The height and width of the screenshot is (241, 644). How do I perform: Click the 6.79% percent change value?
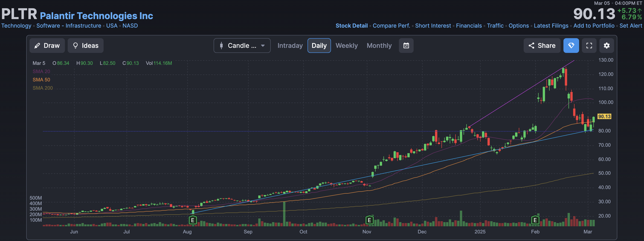coord(632,17)
